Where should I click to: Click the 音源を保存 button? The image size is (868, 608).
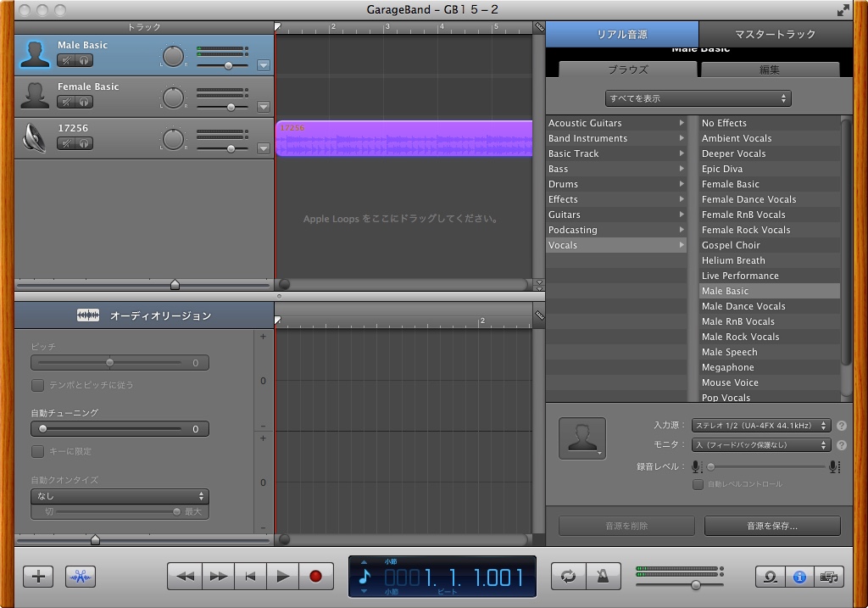click(x=772, y=526)
